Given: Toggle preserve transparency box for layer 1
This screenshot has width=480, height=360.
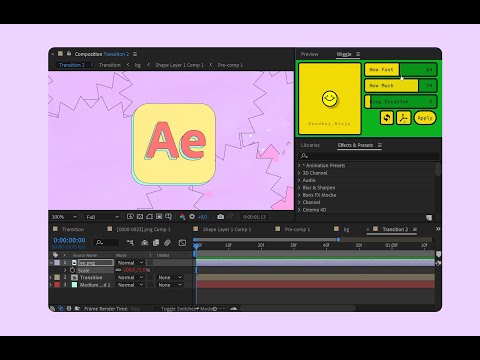Looking at the screenshot, I should (x=150, y=263).
